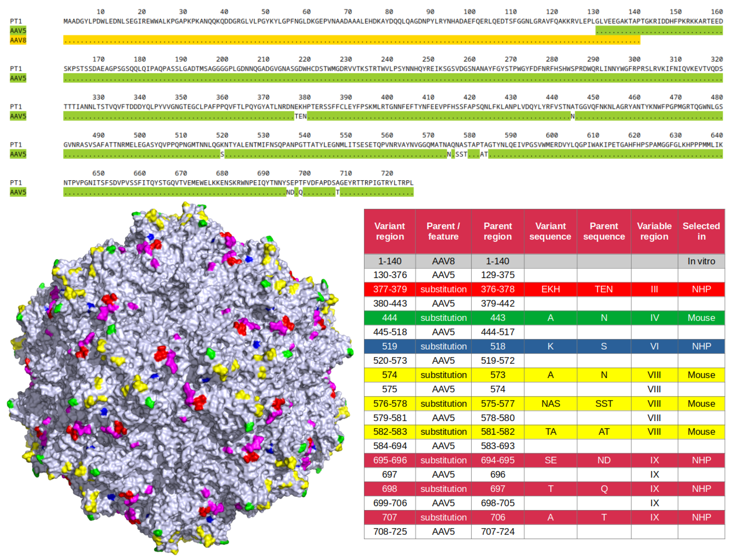
Task: Click the yellow AAV8 label in alignment
Action: (18, 40)
